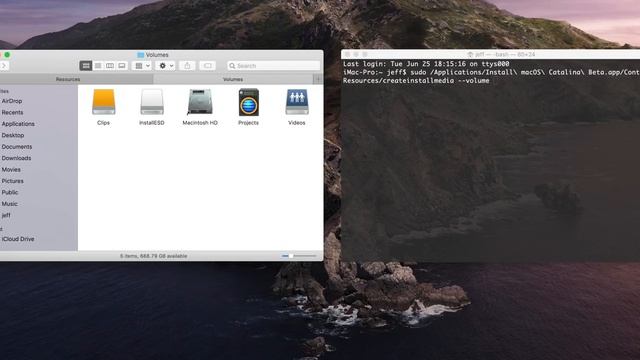Open Public in the sidebar
This screenshot has width=640, height=360.
[10, 192]
